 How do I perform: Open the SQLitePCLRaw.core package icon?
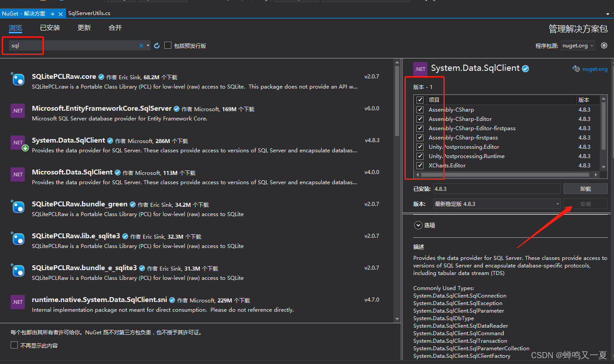[x=18, y=79]
